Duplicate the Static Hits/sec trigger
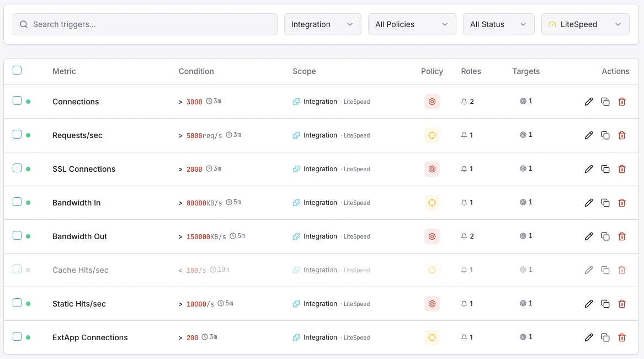644x359 pixels. pyautogui.click(x=605, y=304)
